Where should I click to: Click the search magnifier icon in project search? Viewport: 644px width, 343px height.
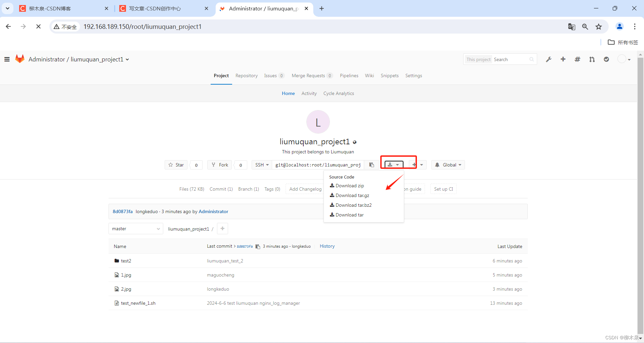[x=531, y=59]
